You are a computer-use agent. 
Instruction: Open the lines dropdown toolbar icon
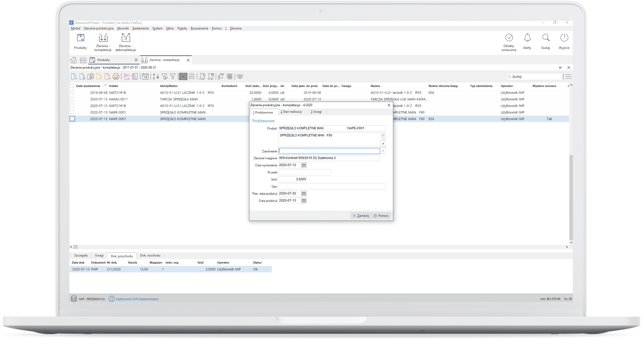(x=240, y=77)
